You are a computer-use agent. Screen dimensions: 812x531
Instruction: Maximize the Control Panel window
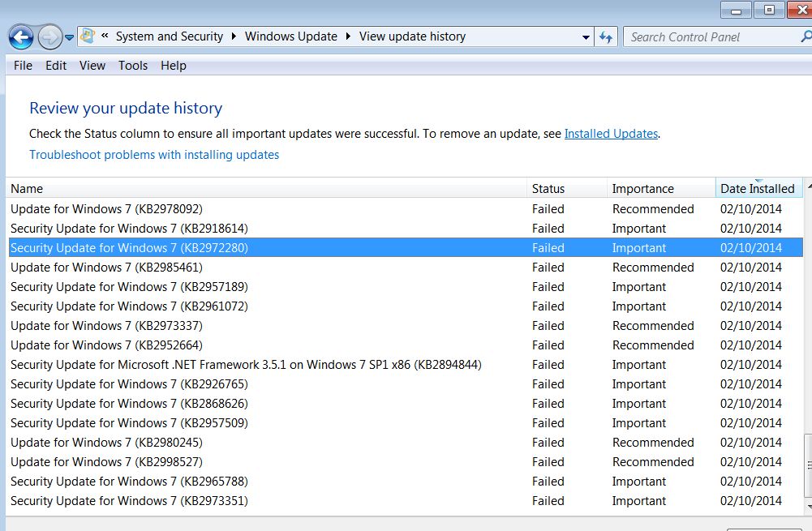click(769, 10)
